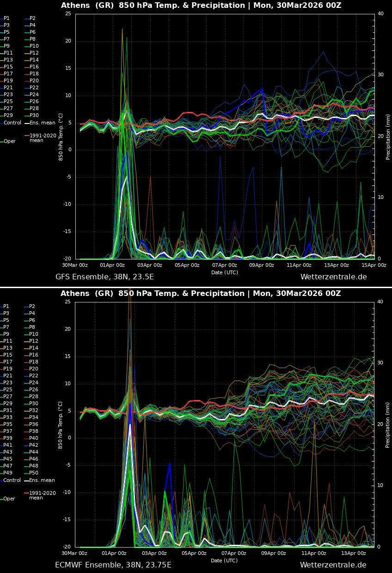Click the P36 legend label
This screenshot has height=573, width=392.
[x=34, y=424]
